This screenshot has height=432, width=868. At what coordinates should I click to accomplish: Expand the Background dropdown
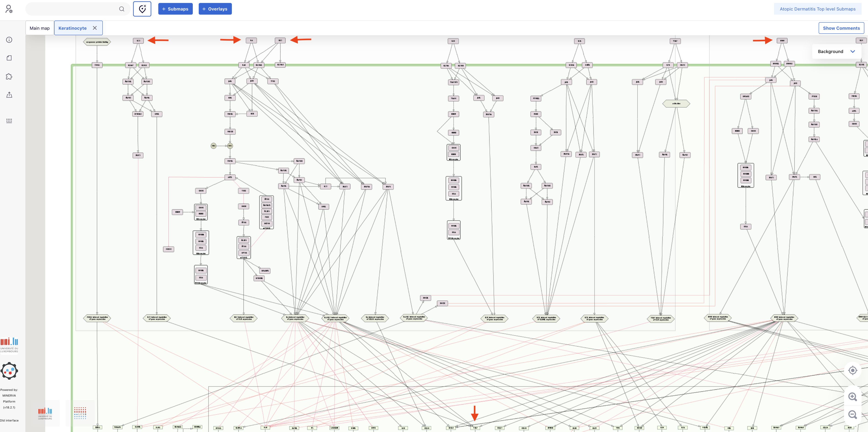[836, 52]
